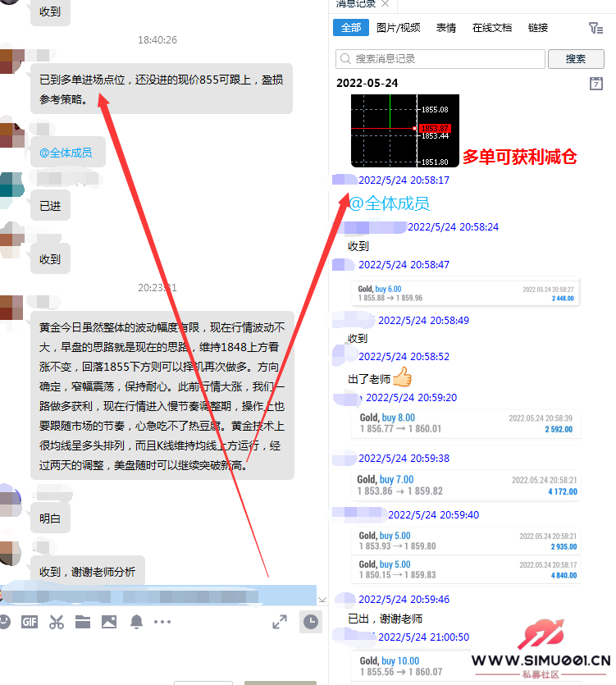
Task: Switch to the 在线文档 tab
Action: pyautogui.click(x=492, y=28)
